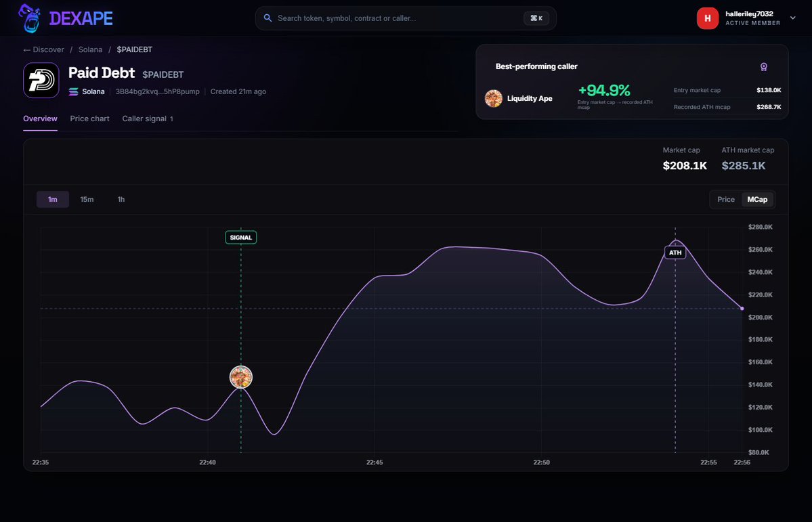Screen dimensions: 812x522
Task: Click the DEXAPE wordmark
Action: tap(81, 19)
